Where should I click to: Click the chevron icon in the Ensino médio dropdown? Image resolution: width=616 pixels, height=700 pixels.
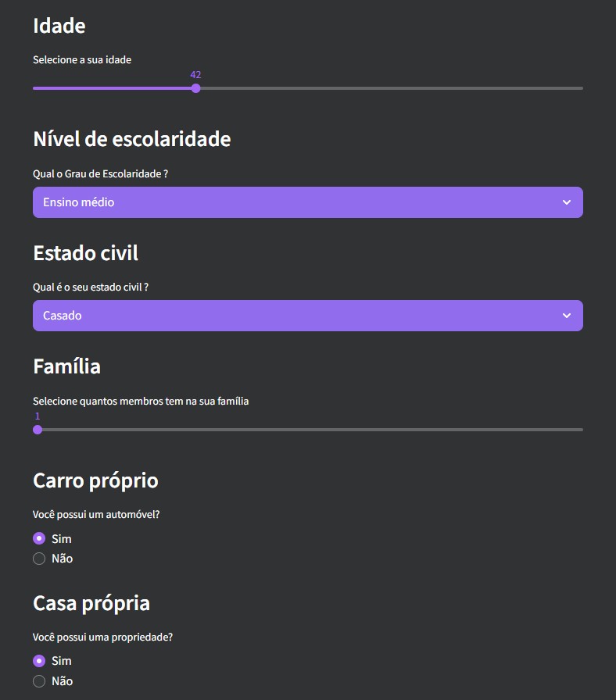[x=567, y=202]
